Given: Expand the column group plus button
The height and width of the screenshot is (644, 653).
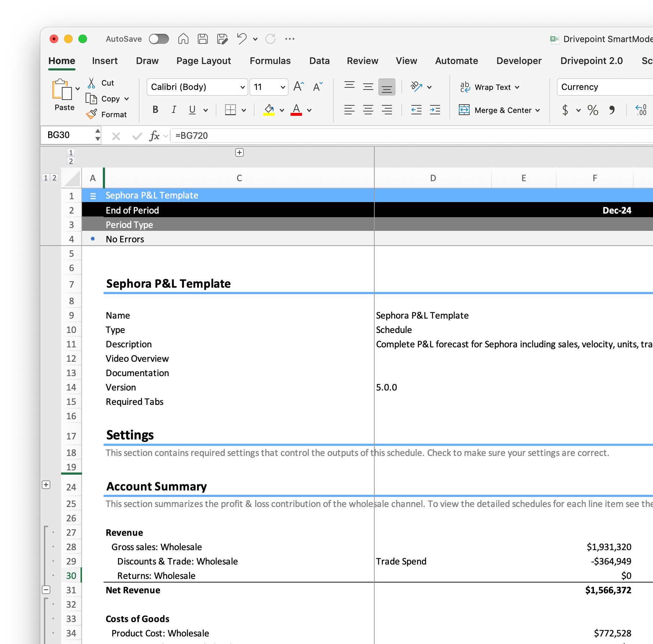Looking at the screenshot, I should pos(239,152).
